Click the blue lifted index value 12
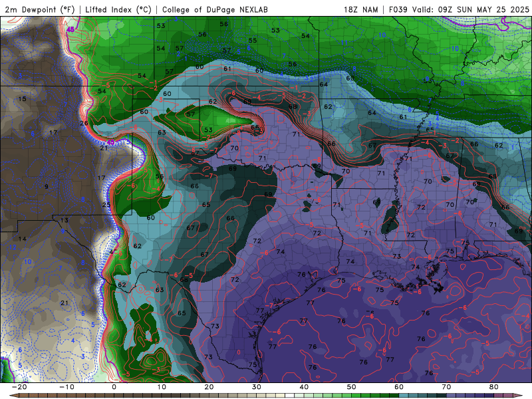This screenshot has height=399, width=532. pyautogui.click(x=13, y=247)
